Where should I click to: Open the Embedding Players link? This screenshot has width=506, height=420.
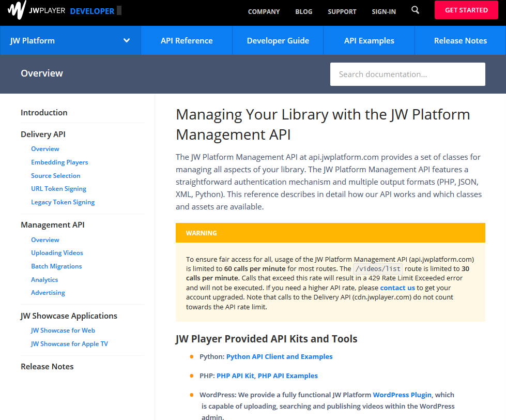(x=59, y=162)
